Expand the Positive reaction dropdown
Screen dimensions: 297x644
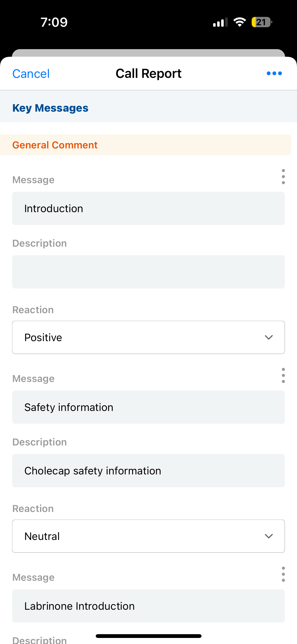(148, 337)
